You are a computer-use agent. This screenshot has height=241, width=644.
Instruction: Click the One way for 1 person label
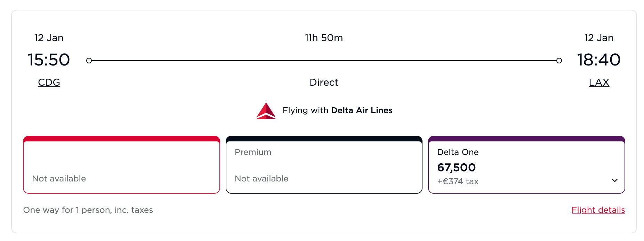pos(88,210)
